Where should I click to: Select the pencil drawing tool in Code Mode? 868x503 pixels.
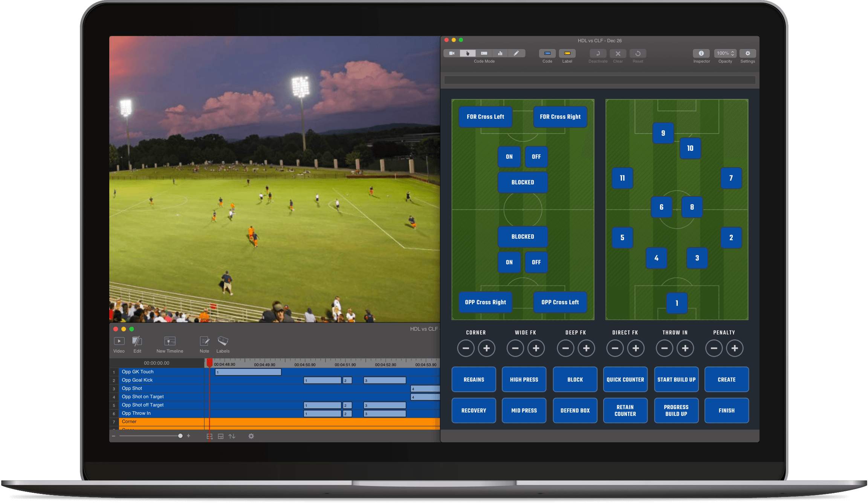pyautogui.click(x=517, y=53)
